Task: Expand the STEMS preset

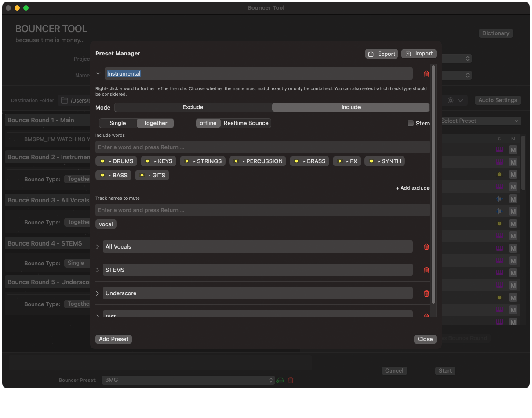Action: point(98,270)
